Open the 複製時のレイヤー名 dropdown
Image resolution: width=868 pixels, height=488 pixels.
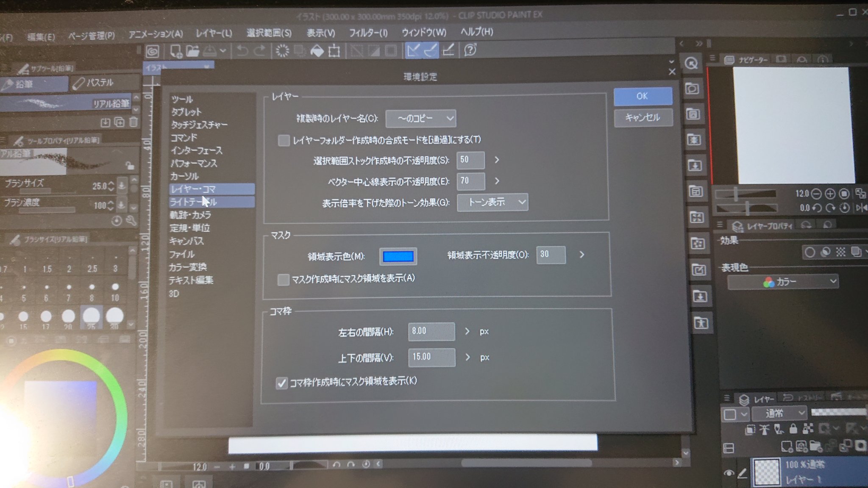(x=421, y=119)
